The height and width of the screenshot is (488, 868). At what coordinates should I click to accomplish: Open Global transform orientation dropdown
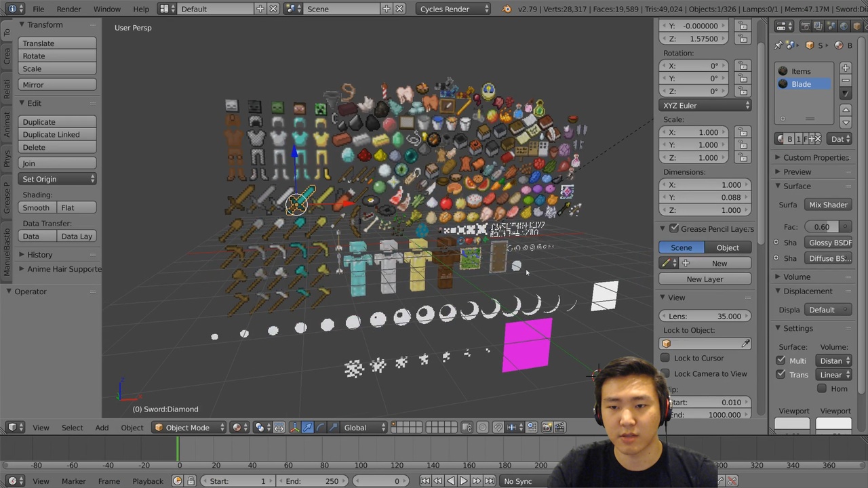coord(363,427)
